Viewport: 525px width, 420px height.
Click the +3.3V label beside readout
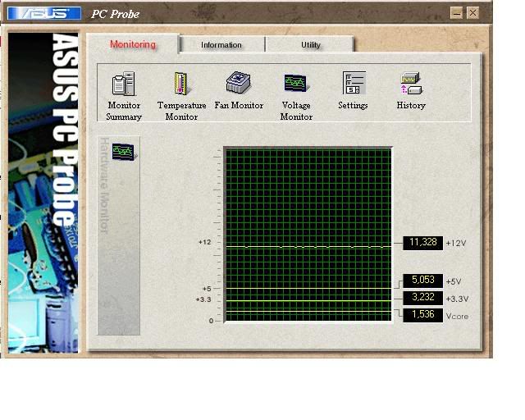[458, 299]
